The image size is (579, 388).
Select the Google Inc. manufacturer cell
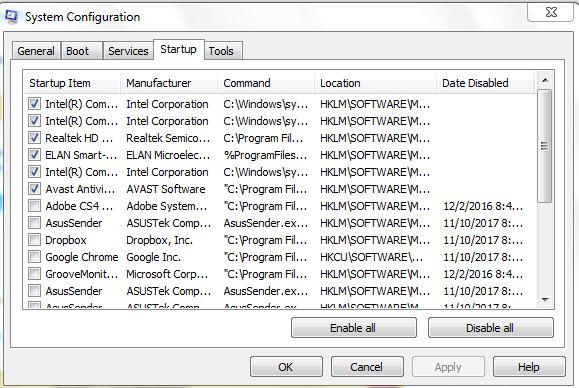pyautogui.click(x=154, y=257)
